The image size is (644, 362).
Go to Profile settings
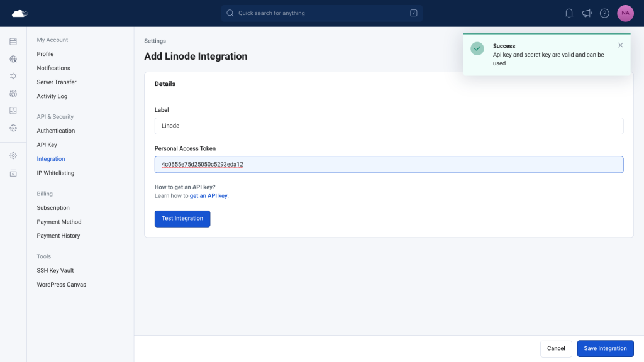(45, 54)
